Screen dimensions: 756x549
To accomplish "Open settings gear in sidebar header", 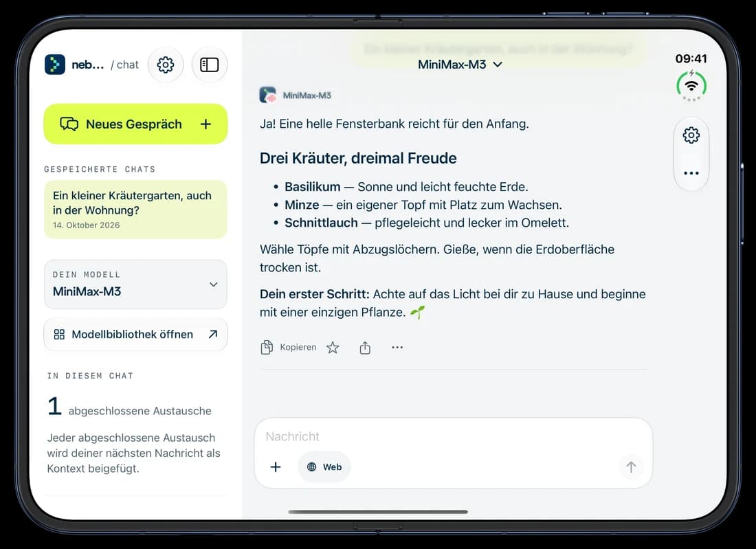I will 166,65.
